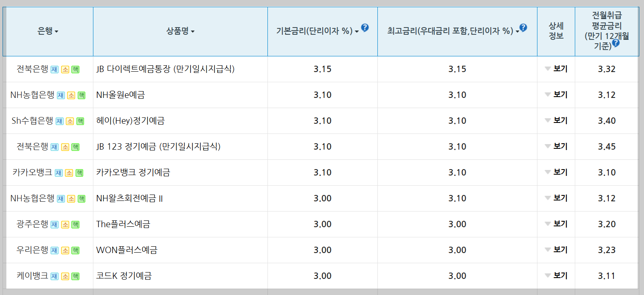Click 소 badge in NH올원e예금 row
This screenshot has width=644, height=295.
[71, 95]
